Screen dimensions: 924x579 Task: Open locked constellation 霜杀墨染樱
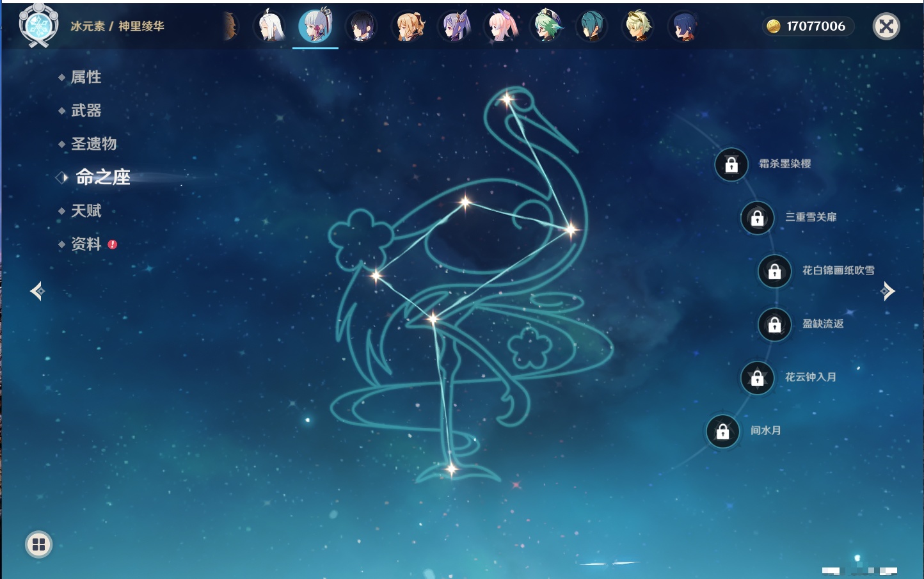(731, 165)
